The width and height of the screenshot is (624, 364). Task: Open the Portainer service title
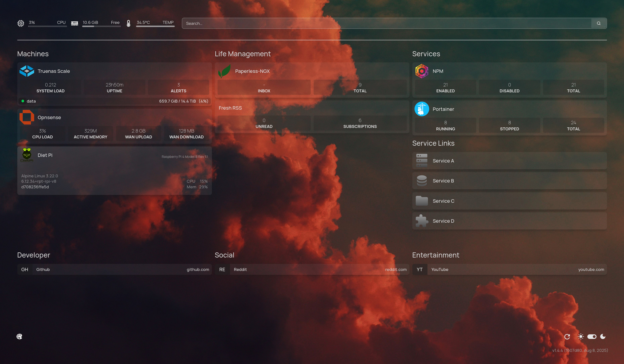(x=443, y=109)
